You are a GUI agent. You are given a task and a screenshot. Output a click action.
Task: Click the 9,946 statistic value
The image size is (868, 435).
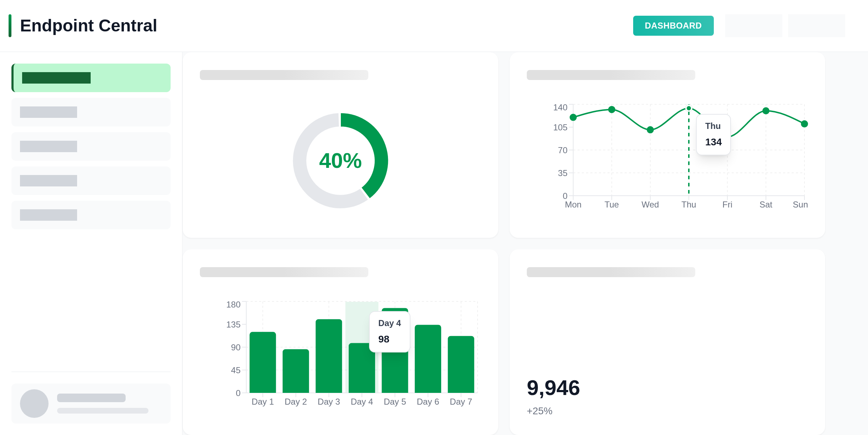[x=553, y=388]
